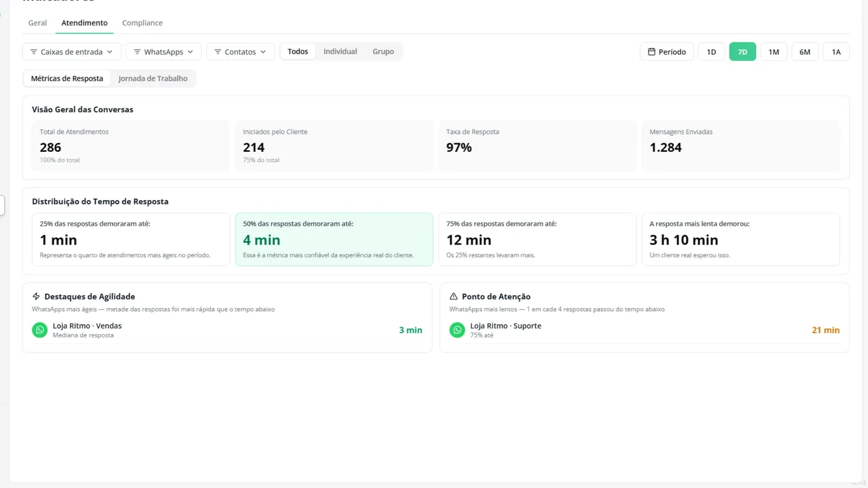Click the 3 h 10 min slowest response card

pyautogui.click(x=741, y=239)
